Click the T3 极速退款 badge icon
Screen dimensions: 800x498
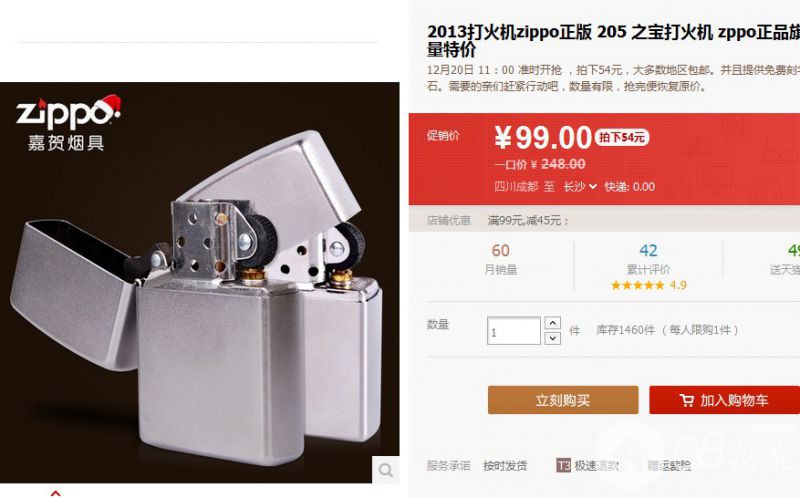563,465
